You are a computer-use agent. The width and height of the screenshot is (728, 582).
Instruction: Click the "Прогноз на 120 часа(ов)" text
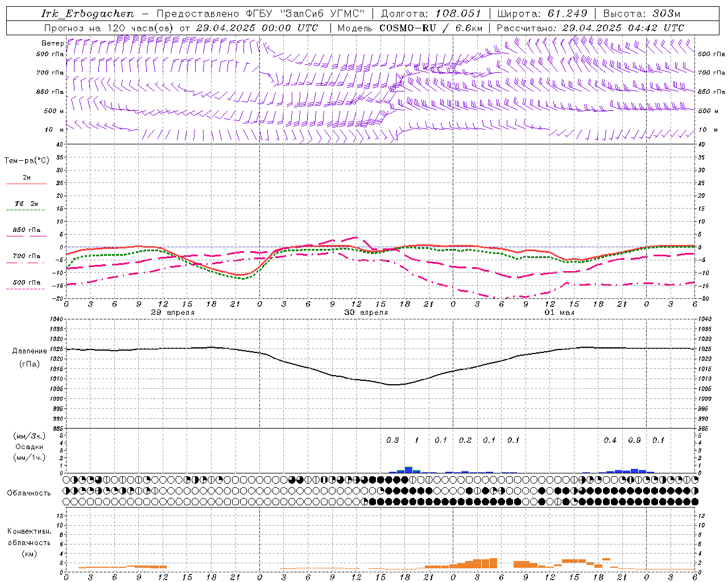[x=109, y=28]
